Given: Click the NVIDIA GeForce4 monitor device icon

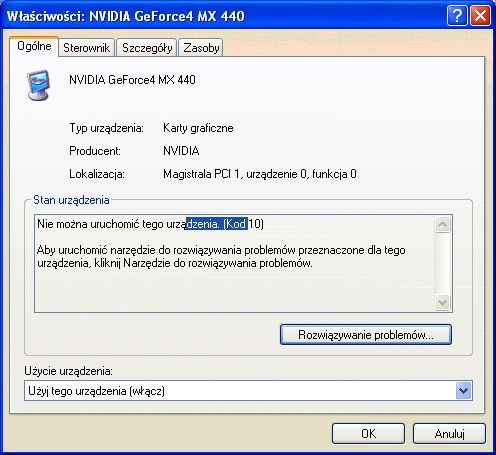Looking at the screenshot, I should click(x=39, y=85).
